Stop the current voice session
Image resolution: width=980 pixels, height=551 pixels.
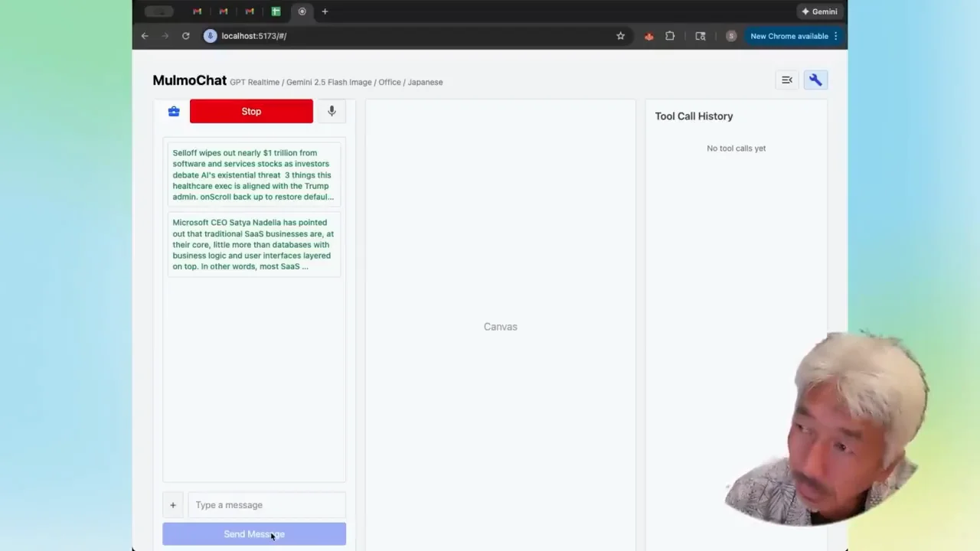251,112
